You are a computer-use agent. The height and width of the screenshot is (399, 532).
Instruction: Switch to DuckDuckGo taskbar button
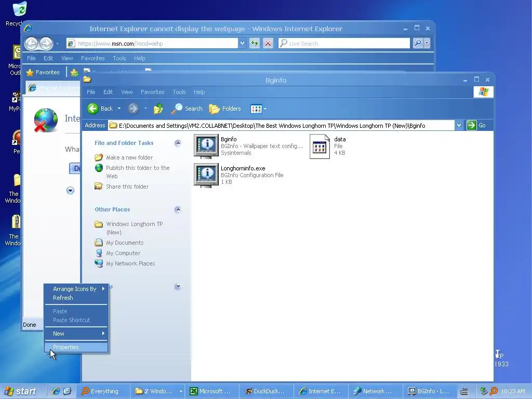click(x=267, y=391)
